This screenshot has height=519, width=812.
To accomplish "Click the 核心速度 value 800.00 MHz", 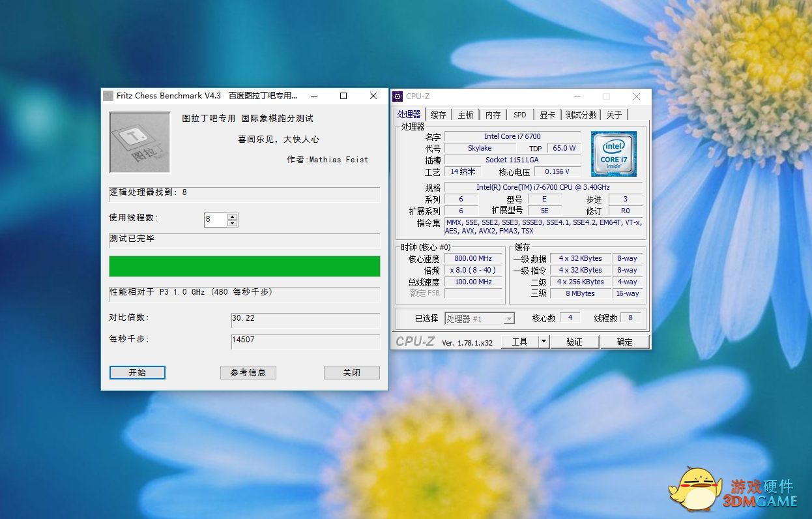I will tap(474, 258).
